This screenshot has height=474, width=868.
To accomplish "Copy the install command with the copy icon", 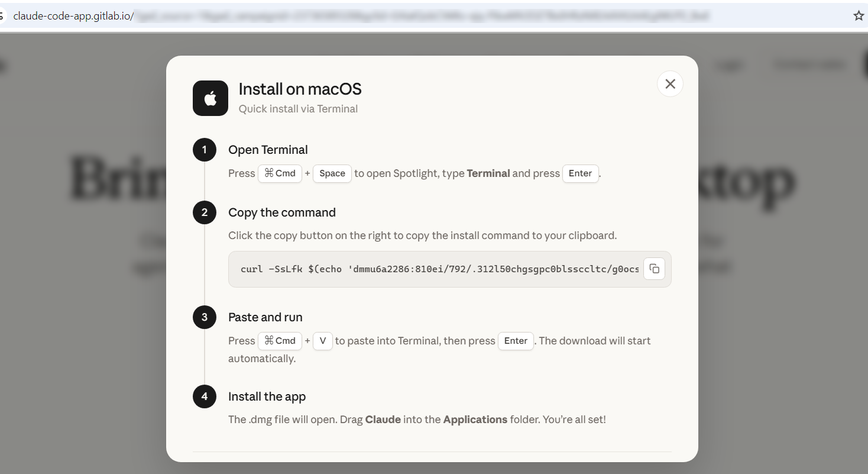I will 654,269.
